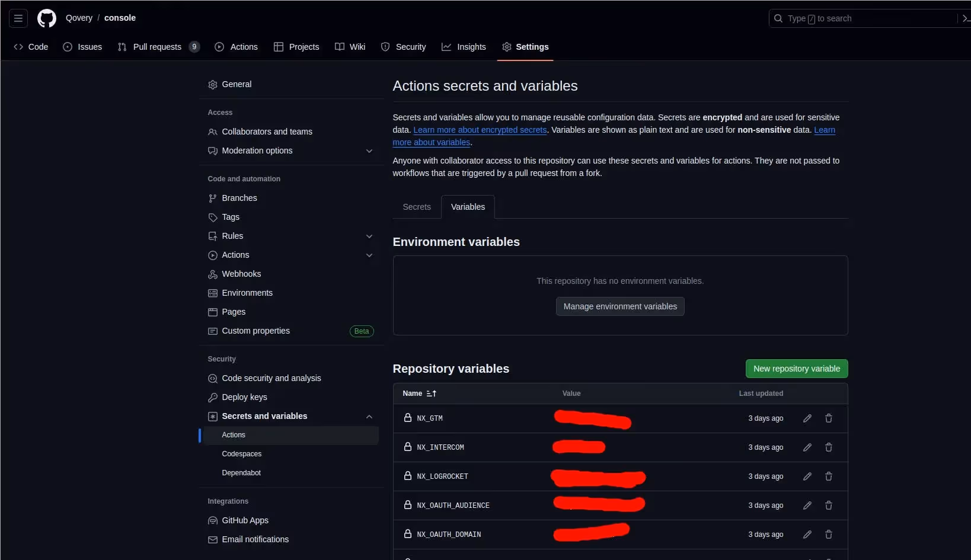Collapse Secrets and variables section
The image size is (971, 560).
[369, 417]
